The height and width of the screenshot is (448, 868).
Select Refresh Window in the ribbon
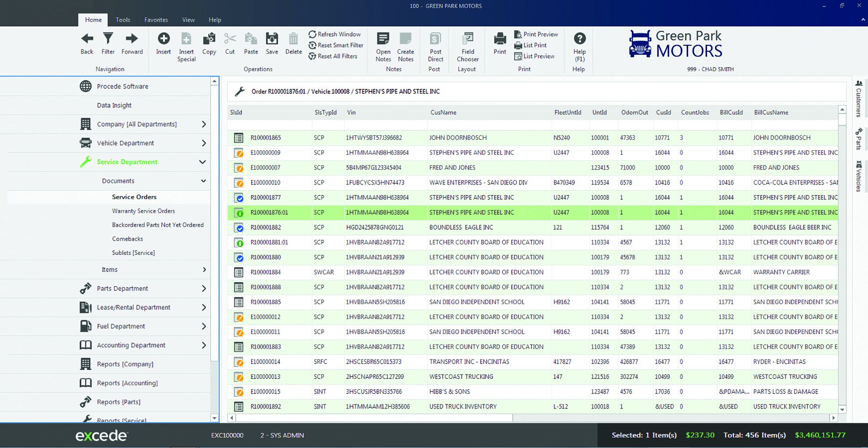tap(334, 34)
